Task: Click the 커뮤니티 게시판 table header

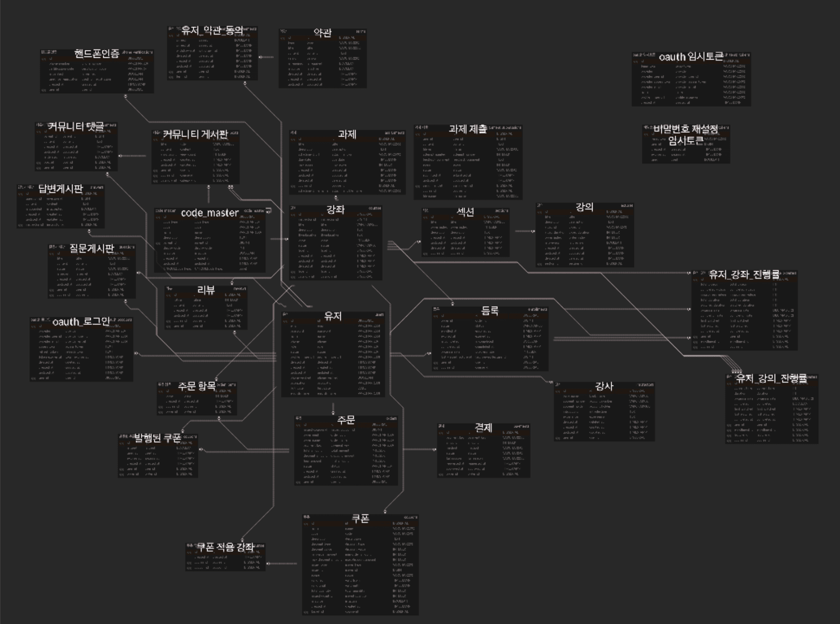Action: (195, 134)
